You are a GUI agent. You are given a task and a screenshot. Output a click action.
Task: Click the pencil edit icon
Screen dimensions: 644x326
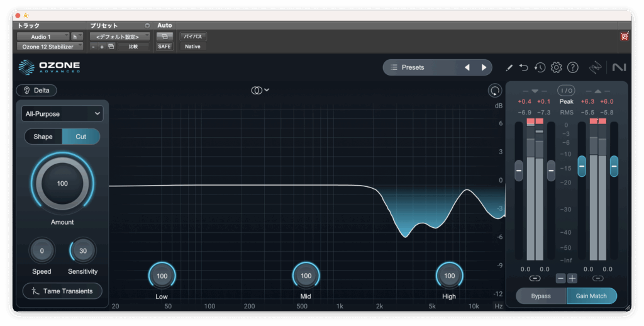point(509,67)
